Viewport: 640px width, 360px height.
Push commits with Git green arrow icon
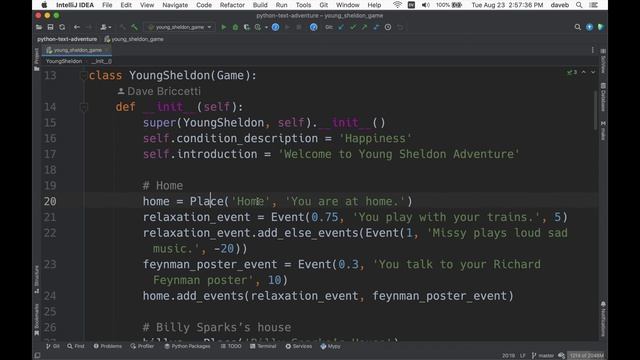[x=364, y=27]
